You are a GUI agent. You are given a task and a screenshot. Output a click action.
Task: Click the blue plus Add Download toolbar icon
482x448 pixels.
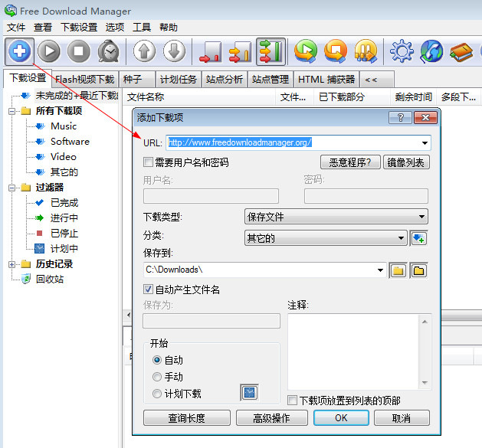tap(19, 51)
